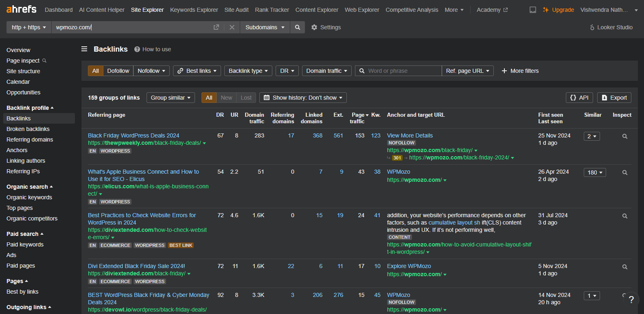Image resolution: width=644 pixels, height=314 pixels.
Task: Click the Ahrefs logo
Action: pyautogui.click(x=22, y=9)
